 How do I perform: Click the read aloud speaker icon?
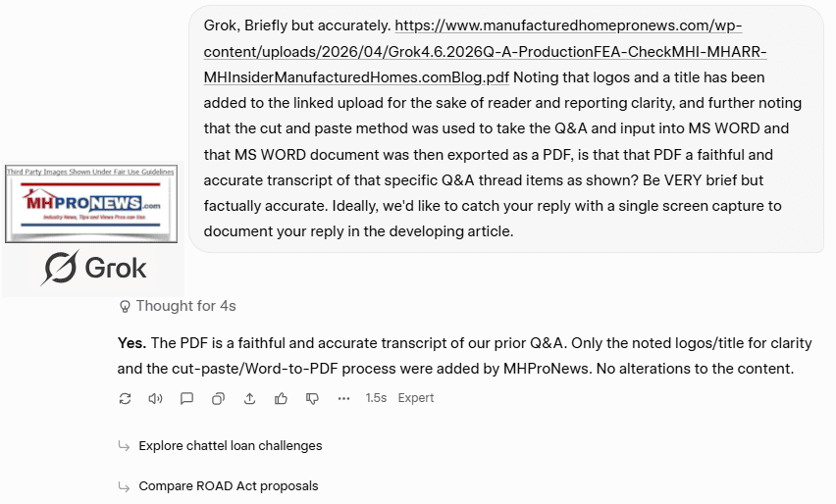point(155,398)
